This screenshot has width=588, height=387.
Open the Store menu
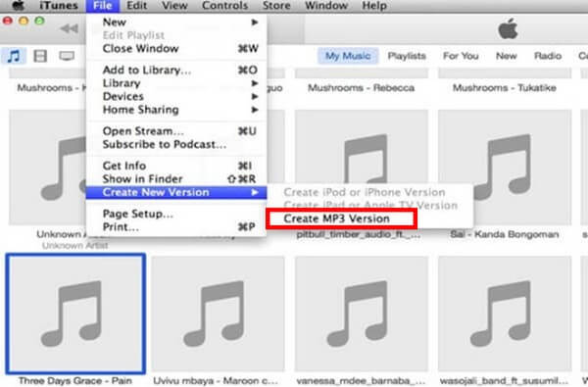[x=276, y=6]
